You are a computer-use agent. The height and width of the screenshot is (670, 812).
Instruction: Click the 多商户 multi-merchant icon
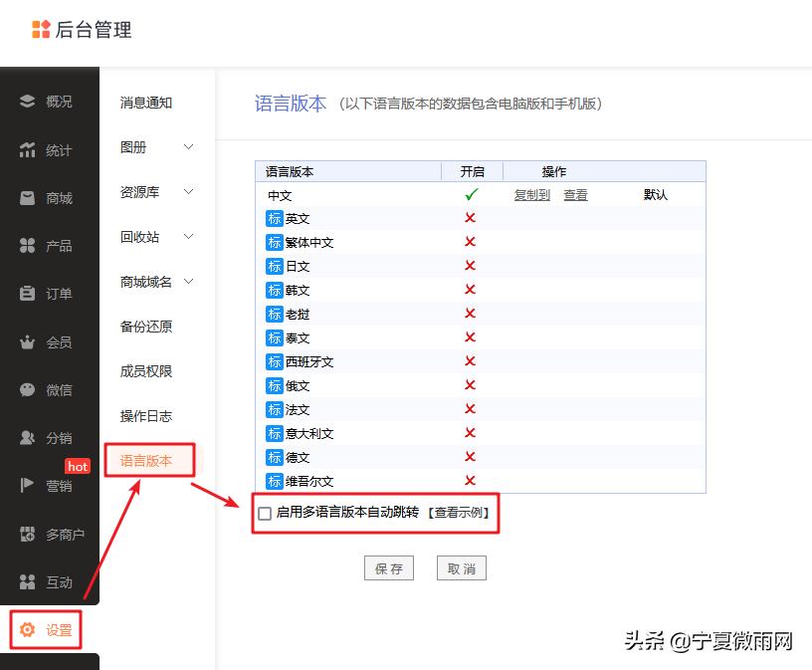(x=26, y=534)
